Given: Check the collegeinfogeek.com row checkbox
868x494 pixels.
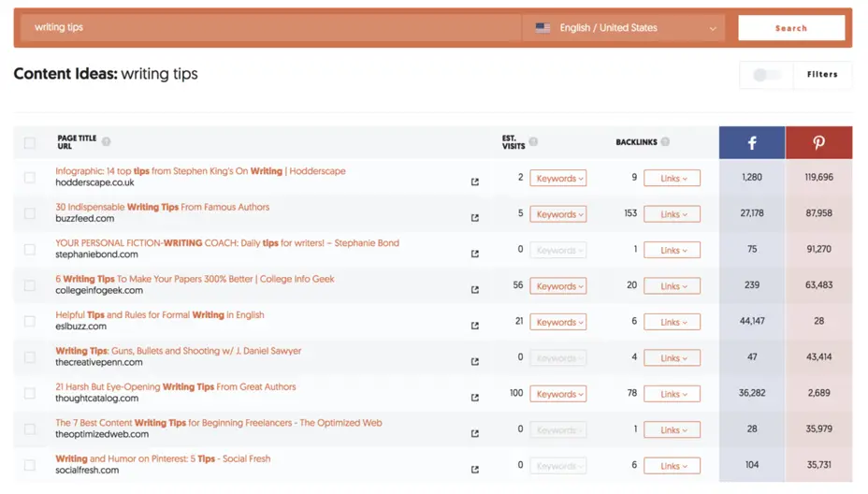Looking at the screenshot, I should point(30,285).
